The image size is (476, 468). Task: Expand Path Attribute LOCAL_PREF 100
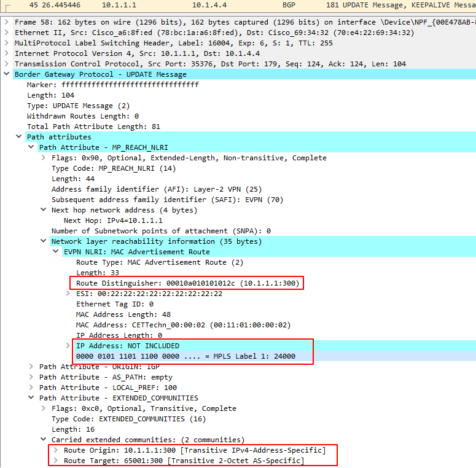31,388
